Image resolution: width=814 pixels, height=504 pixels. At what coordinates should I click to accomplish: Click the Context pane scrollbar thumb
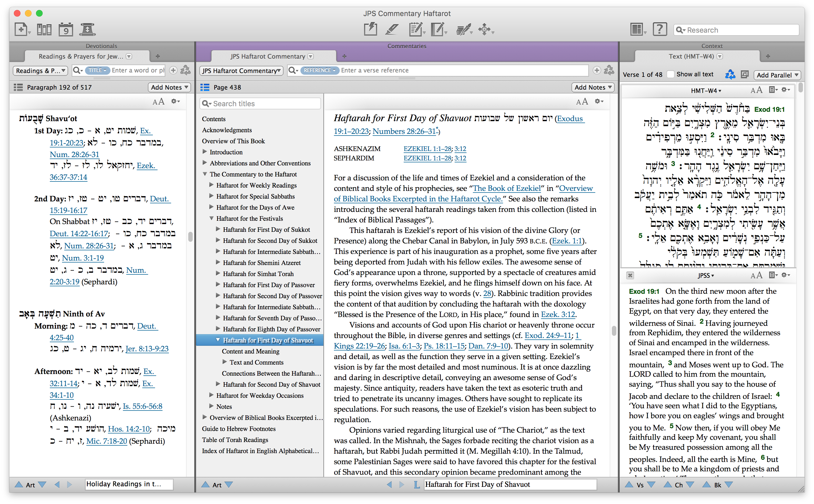pos(801,87)
